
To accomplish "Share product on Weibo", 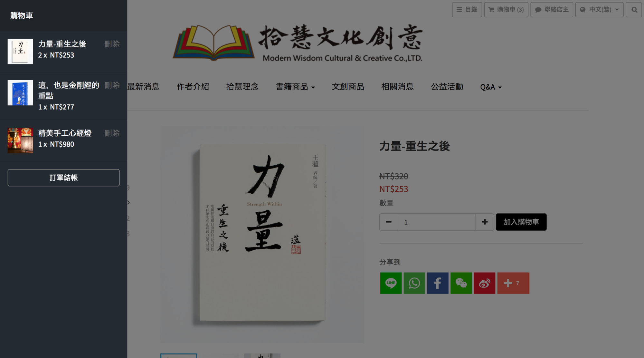I will [x=484, y=283].
